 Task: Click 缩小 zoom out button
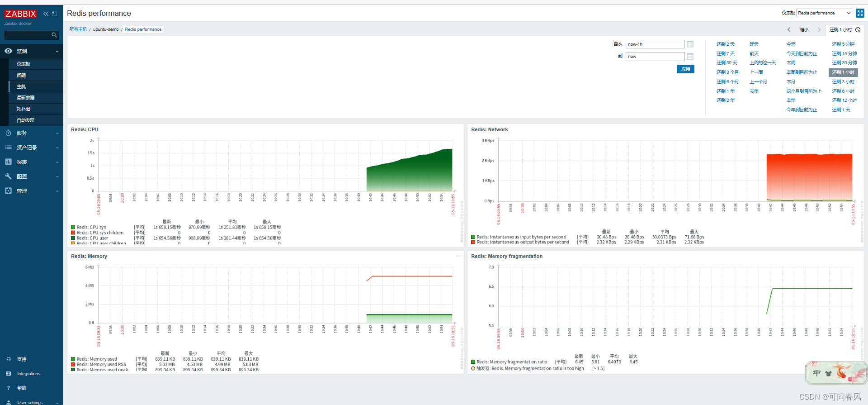(x=804, y=30)
